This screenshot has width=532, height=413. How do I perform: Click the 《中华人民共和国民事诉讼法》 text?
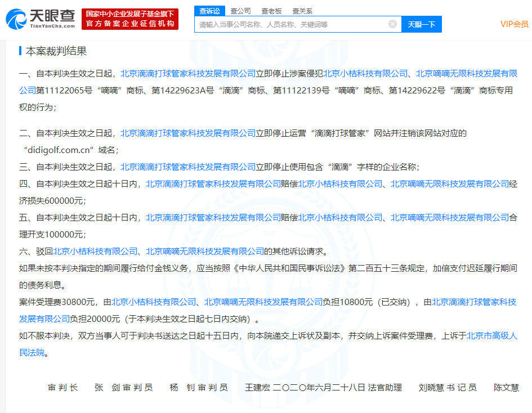[x=289, y=268]
